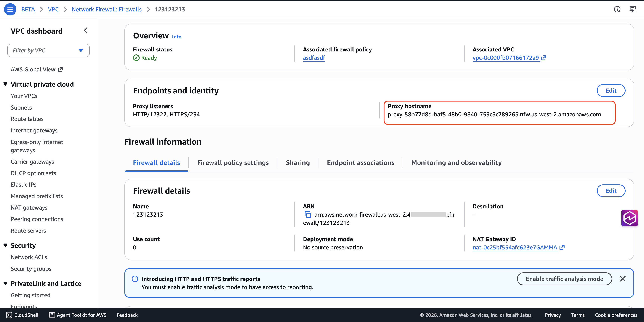Open the info panel icon in header
This screenshot has height=322, width=644.
click(617, 9)
